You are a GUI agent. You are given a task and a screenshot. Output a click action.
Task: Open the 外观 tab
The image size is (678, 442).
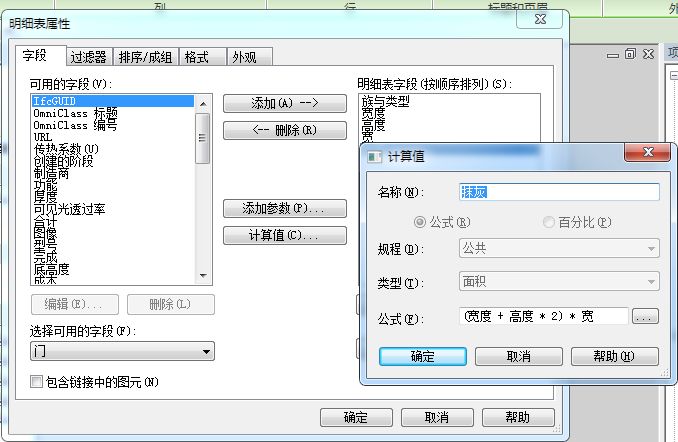coord(249,57)
